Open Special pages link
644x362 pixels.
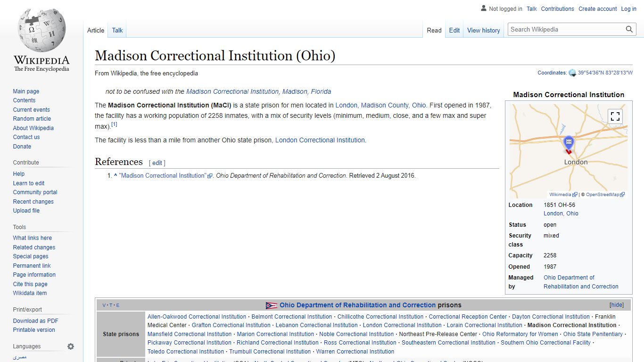(31, 256)
